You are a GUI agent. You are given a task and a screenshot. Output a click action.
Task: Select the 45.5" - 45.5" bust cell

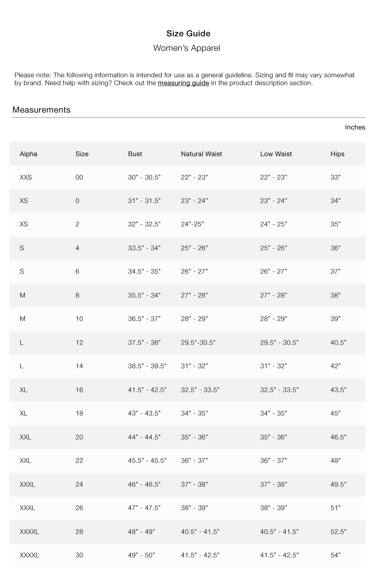pyautogui.click(x=147, y=461)
